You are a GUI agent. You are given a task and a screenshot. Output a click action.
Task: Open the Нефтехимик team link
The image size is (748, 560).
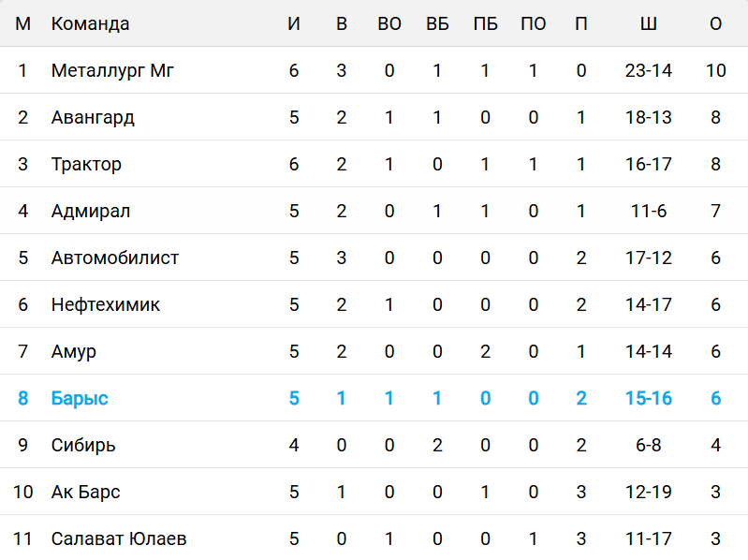coord(106,304)
